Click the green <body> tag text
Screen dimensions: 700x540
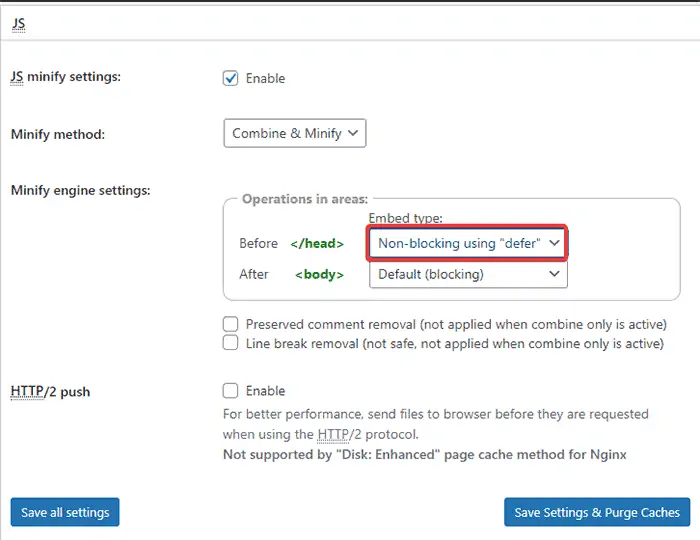pyautogui.click(x=319, y=274)
